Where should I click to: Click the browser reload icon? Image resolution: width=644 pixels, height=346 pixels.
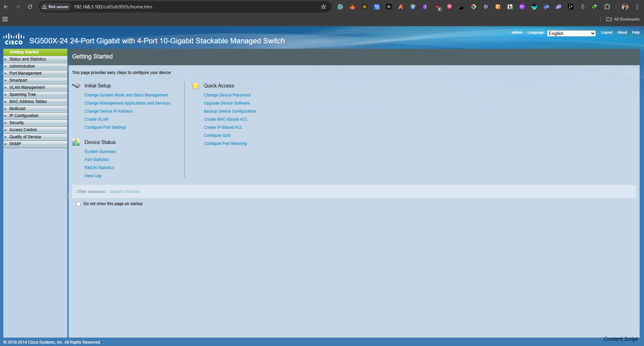coord(30,7)
